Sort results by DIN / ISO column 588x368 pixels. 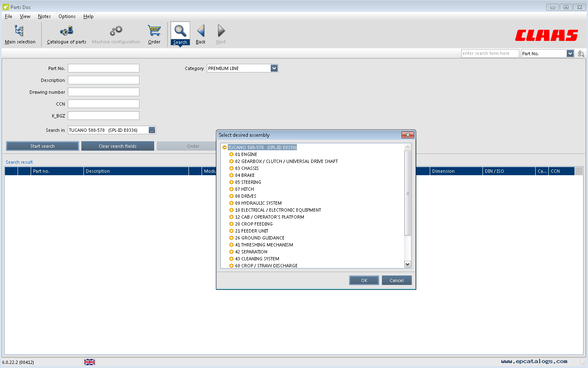[x=509, y=171]
